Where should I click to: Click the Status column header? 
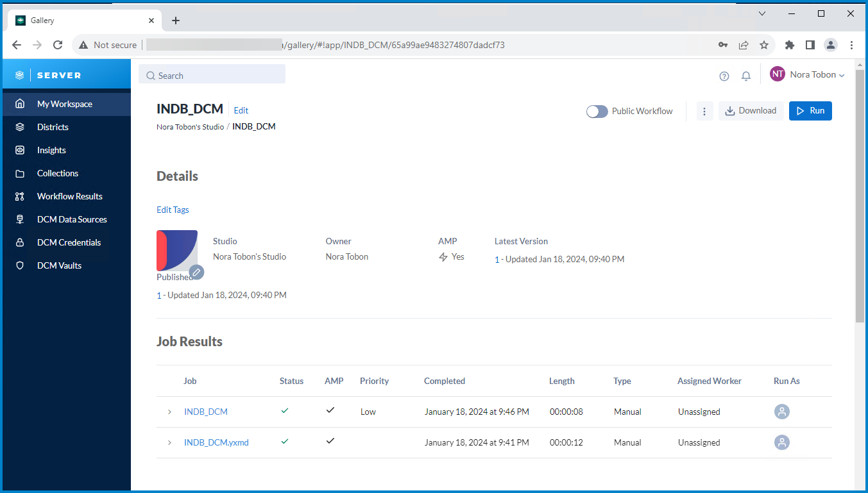tap(291, 381)
